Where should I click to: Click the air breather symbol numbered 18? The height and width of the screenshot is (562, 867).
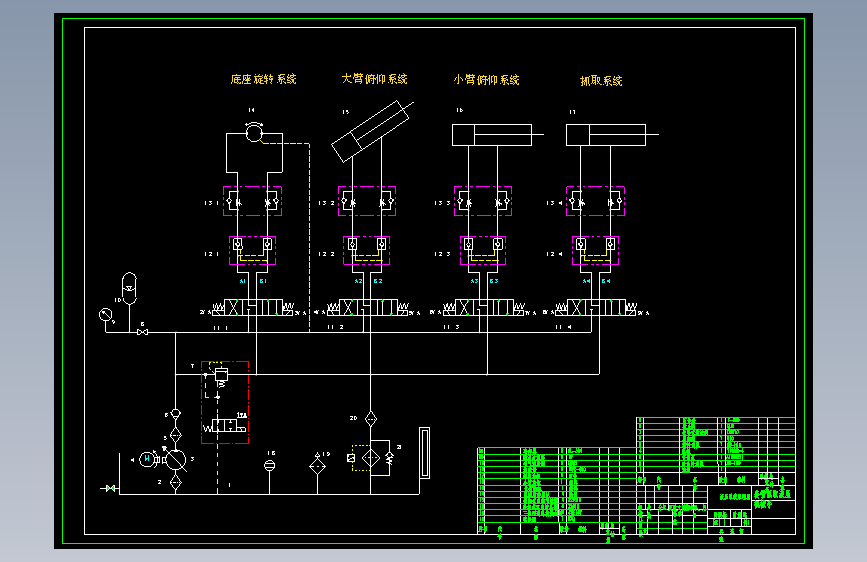point(269,466)
